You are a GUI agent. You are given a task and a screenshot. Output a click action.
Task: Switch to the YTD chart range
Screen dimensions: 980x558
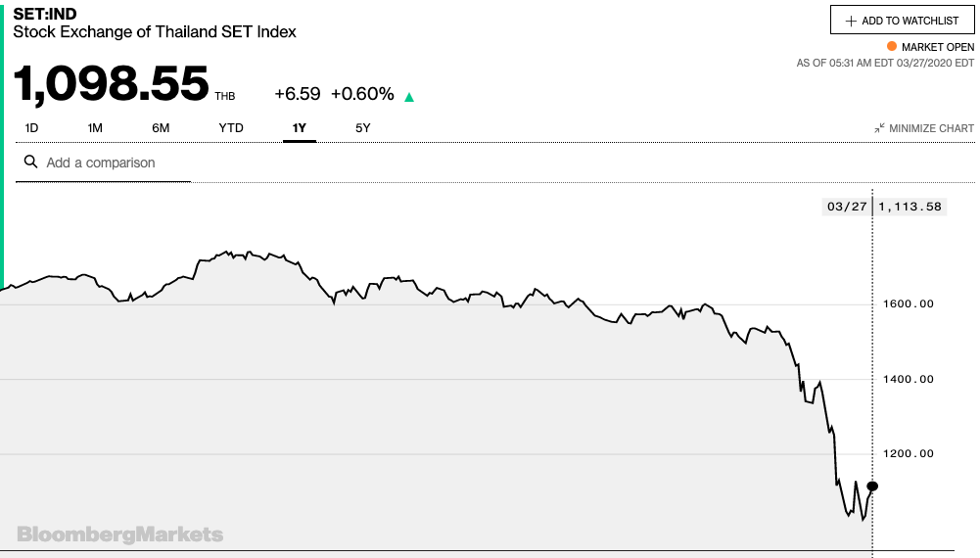pyautogui.click(x=231, y=128)
